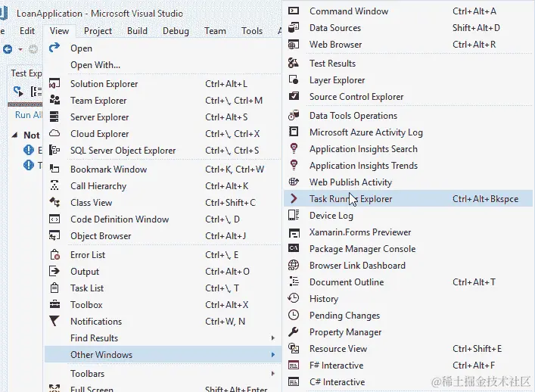The height and width of the screenshot is (392, 535).
Task: Click the Navigate Backward toolbar button
Action: coord(8,49)
